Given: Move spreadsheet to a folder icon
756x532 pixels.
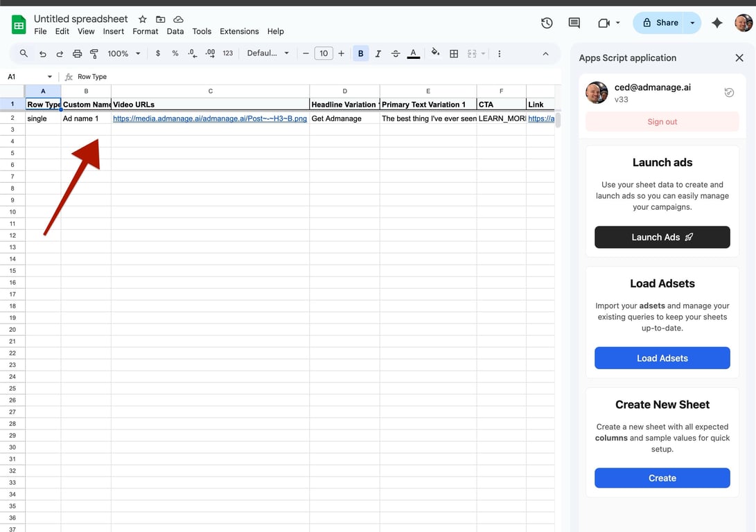Looking at the screenshot, I should tap(161, 19).
